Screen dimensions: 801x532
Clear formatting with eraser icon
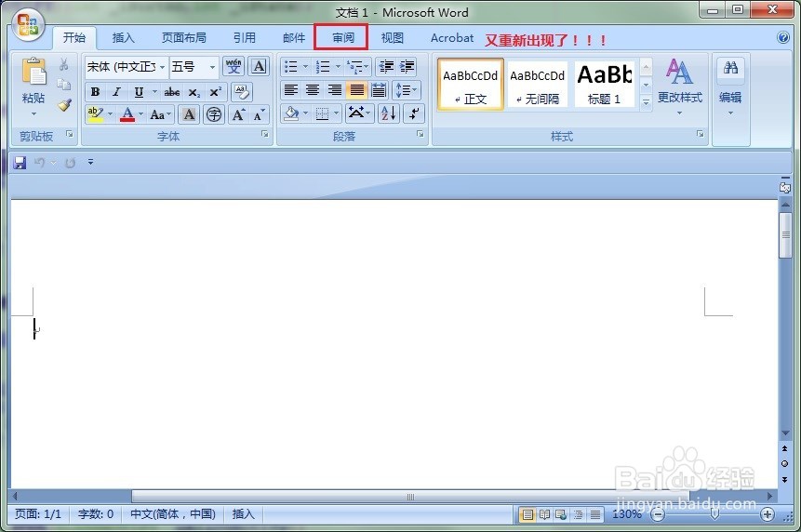(241, 92)
